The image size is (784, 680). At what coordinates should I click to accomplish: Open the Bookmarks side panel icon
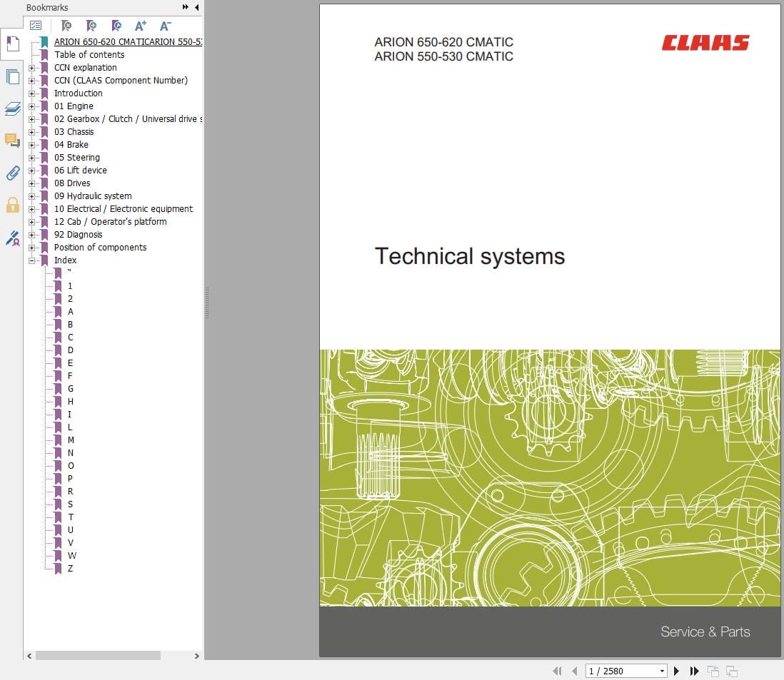pyautogui.click(x=13, y=44)
